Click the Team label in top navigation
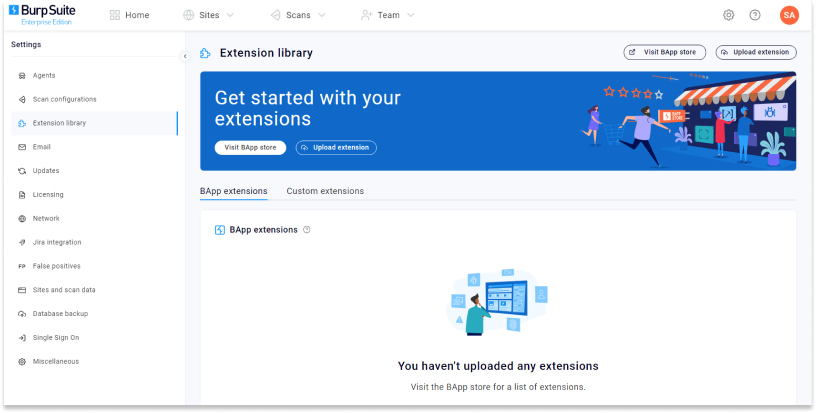Screen dimensions: 816x413 click(x=388, y=15)
